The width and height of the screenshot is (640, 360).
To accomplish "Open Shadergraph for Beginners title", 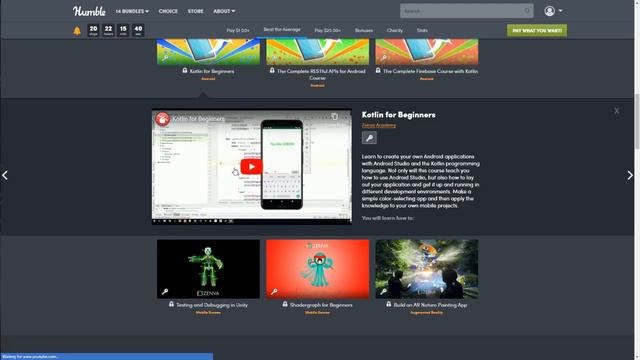I will pos(321,305).
